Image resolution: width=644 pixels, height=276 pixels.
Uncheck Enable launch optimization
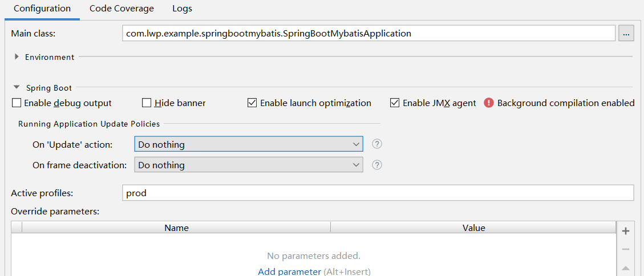252,103
